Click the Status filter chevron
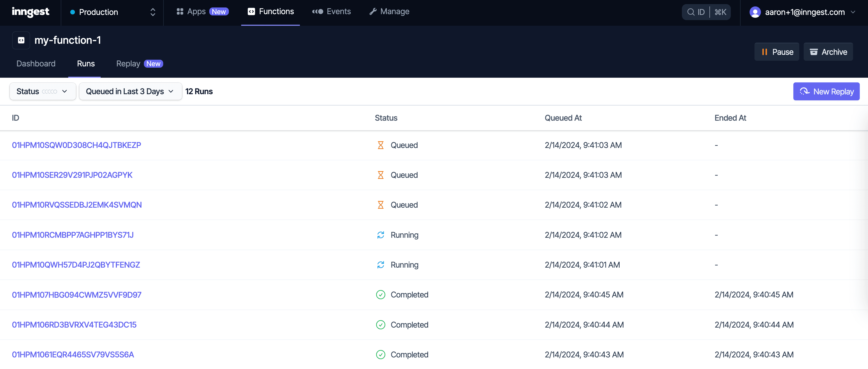868x369 pixels. click(x=64, y=91)
